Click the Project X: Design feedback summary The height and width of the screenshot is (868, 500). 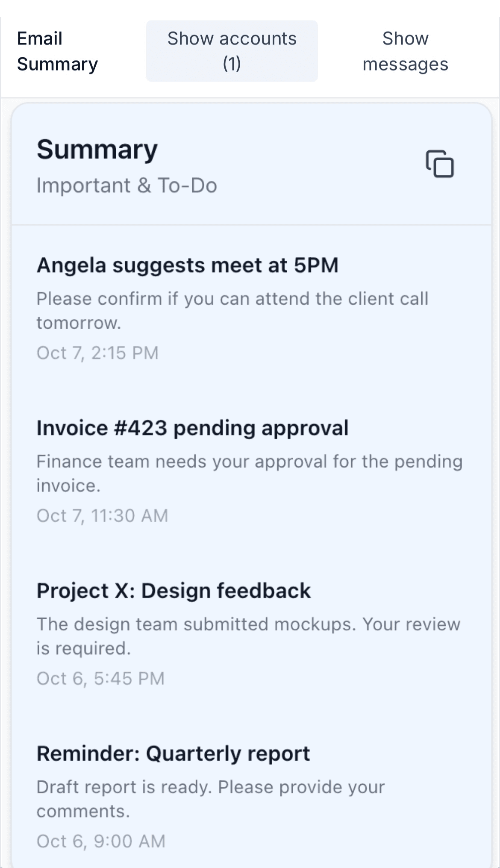coord(174,590)
